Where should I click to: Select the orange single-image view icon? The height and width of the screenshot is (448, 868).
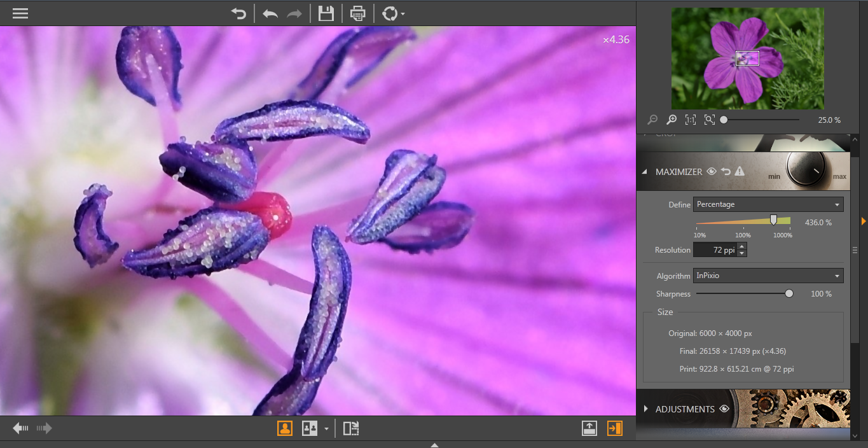point(285,428)
